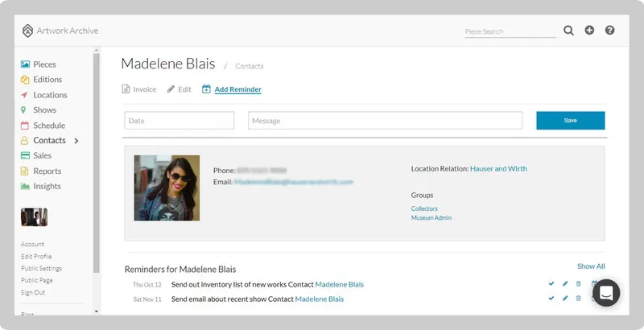The height and width of the screenshot is (330, 644).
Task: Go to Sales in the sidebar
Action: click(x=43, y=155)
